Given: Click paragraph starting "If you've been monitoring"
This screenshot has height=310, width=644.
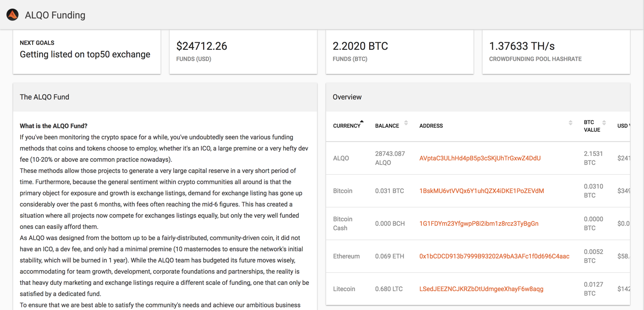Looking at the screenshot, I should click(x=164, y=148).
